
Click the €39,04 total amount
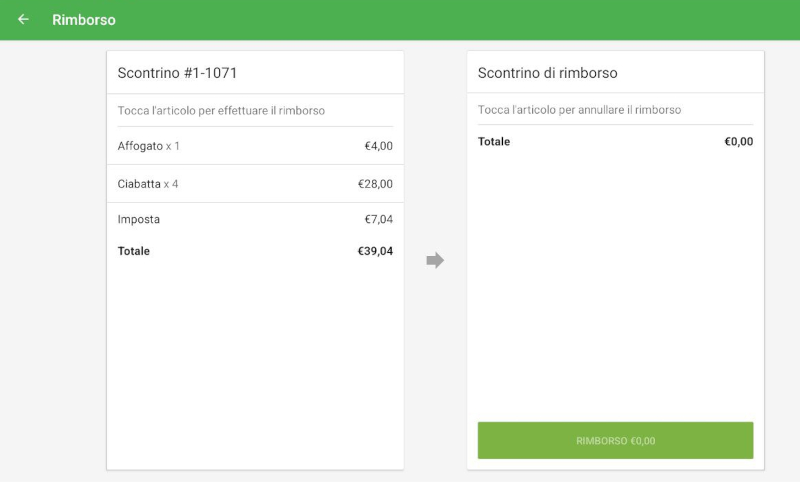375,251
